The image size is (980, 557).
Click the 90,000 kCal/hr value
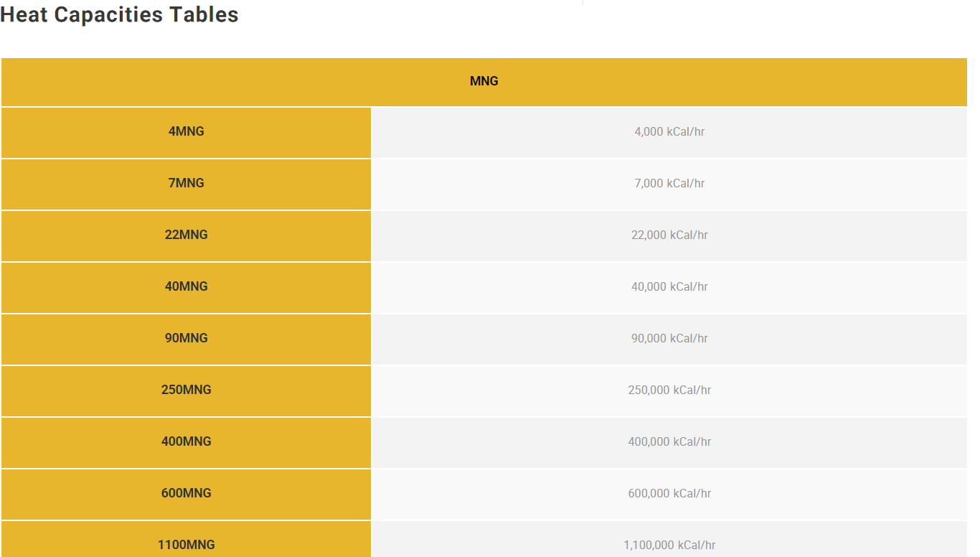point(669,339)
